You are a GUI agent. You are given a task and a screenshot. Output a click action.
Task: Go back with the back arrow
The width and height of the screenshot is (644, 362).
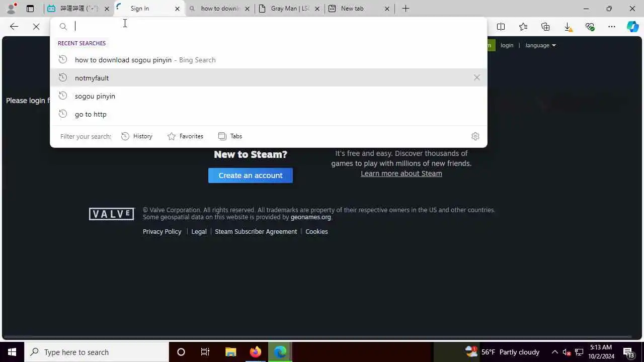[14, 27]
